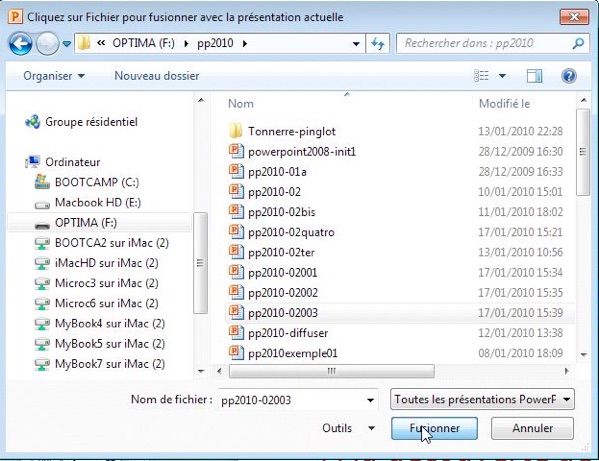This screenshot has width=599, height=461.
Task: Click Nouveau dossier button
Action: (x=157, y=76)
